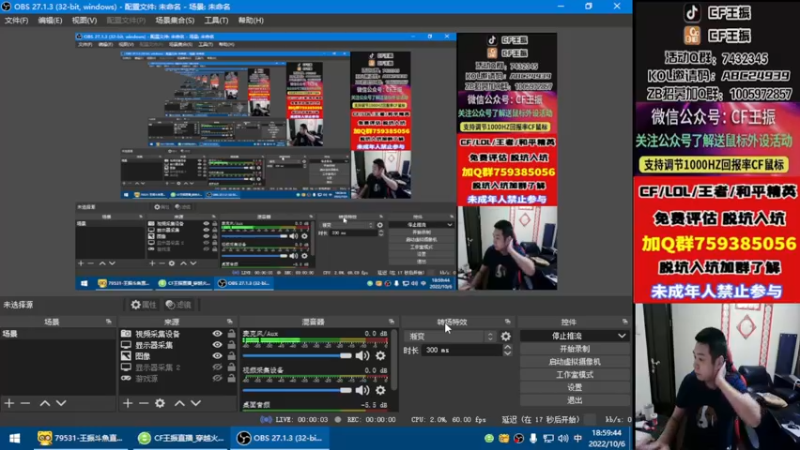This screenshot has height=450, width=800.
Task: Click 开始录制 to start recording
Action: (574, 349)
